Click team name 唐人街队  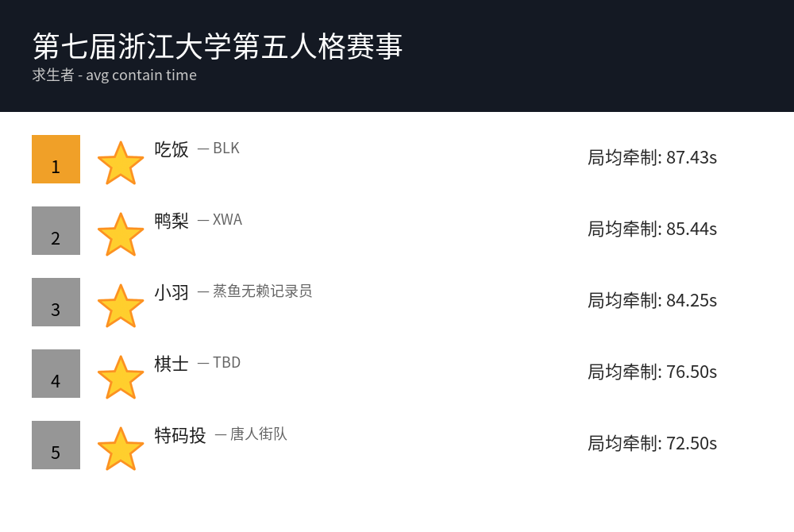pyautogui.click(x=258, y=434)
